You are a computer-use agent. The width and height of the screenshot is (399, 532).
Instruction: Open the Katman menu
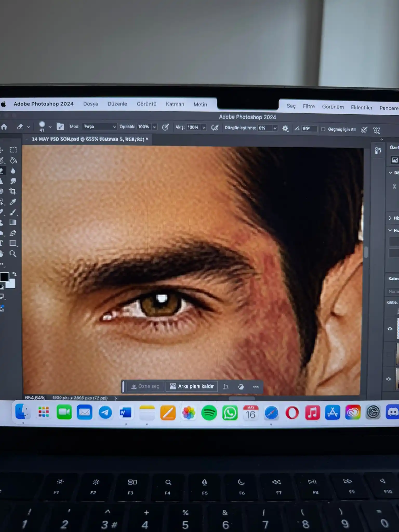[175, 104]
